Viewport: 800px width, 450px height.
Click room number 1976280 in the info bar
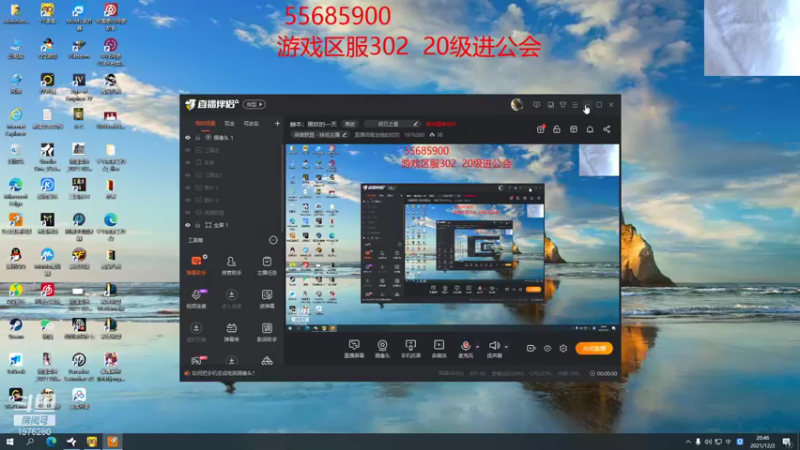[x=414, y=135]
